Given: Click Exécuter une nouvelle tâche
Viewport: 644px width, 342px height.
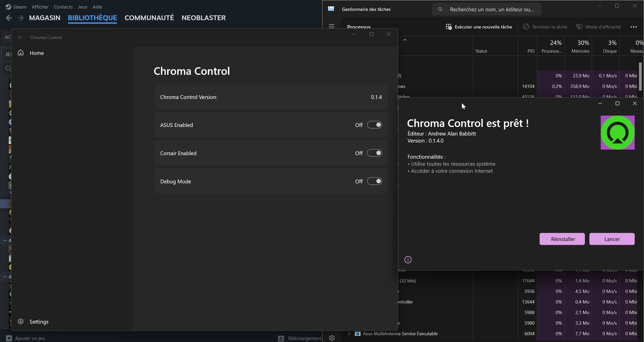Looking at the screenshot, I should pyautogui.click(x=479, y=27).
